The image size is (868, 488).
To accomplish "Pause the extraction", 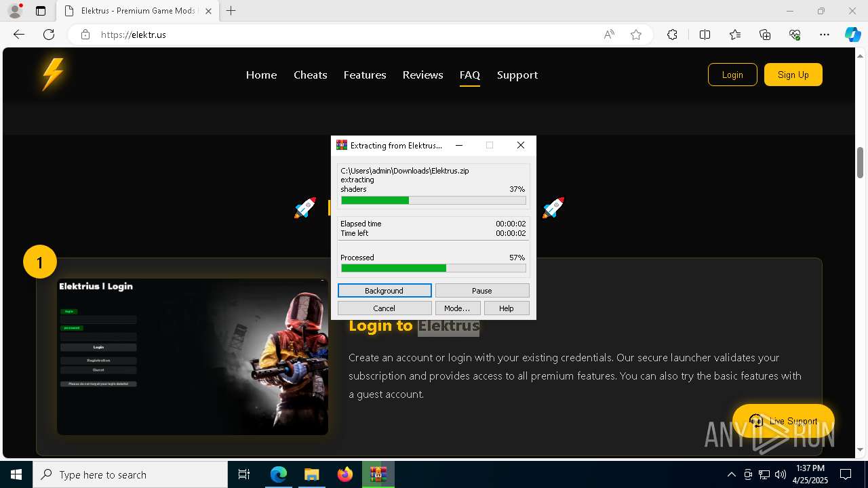I will (482, 291).
